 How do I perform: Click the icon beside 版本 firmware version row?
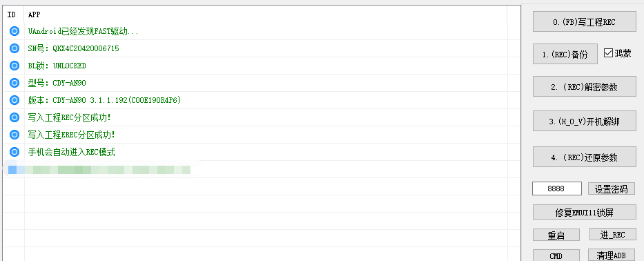click(x=14, y=100)
